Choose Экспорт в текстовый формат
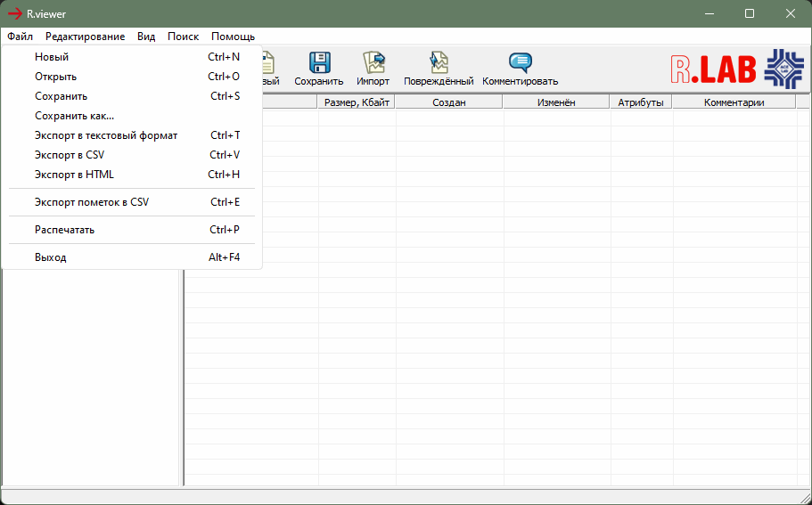The width and height of the screenshot is (812, 505). (106, 135)
